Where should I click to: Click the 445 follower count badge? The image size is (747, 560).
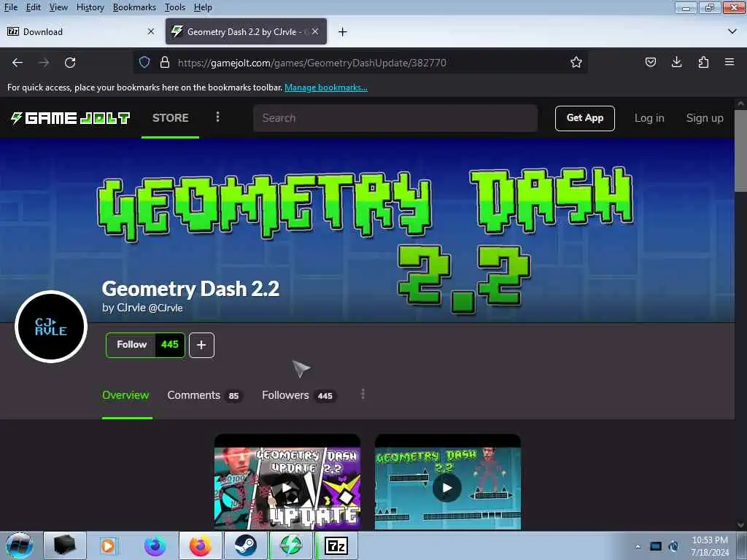[169, 345]
